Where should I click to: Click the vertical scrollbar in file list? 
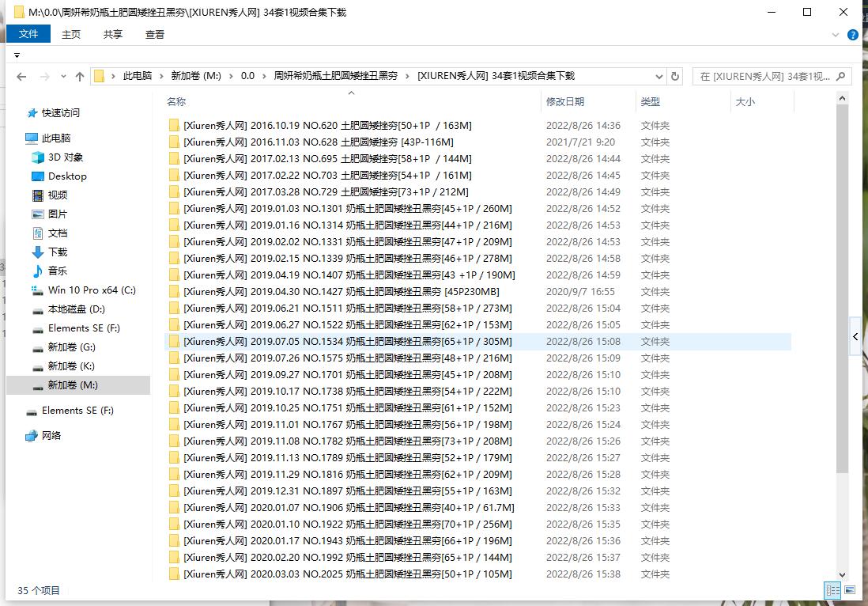(x=842, y=237)
